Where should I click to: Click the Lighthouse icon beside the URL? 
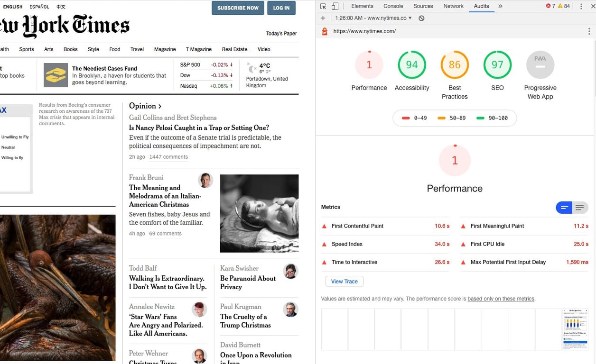(325, 31)
